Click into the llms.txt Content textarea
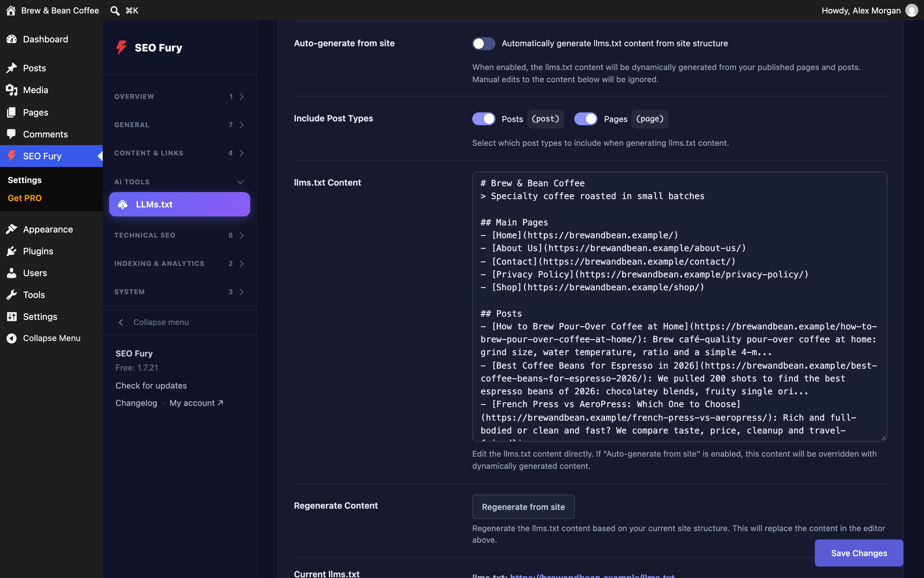Viewport: 924px width, 578px height. [679, 307]
